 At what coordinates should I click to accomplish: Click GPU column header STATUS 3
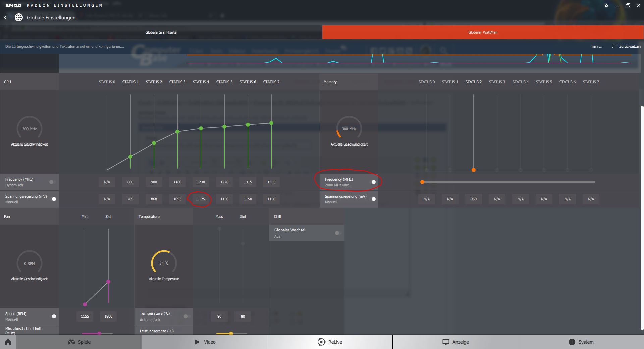coord(177,82)
